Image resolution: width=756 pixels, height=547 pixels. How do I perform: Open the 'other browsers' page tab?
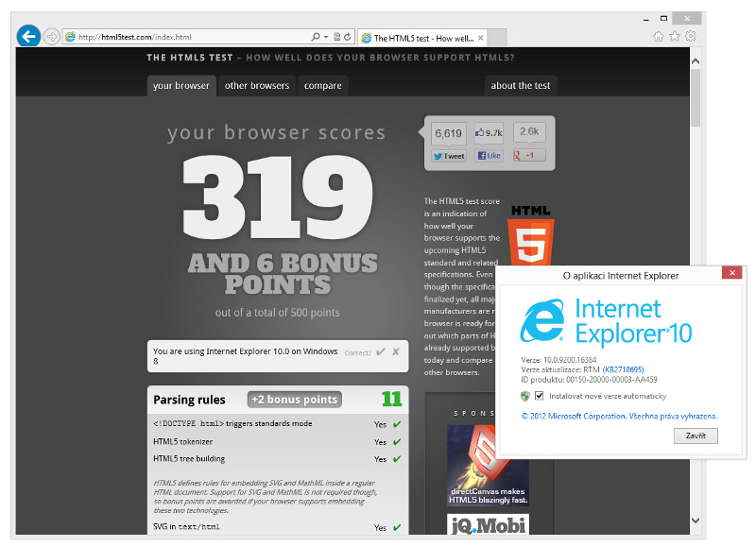[257, 86]
